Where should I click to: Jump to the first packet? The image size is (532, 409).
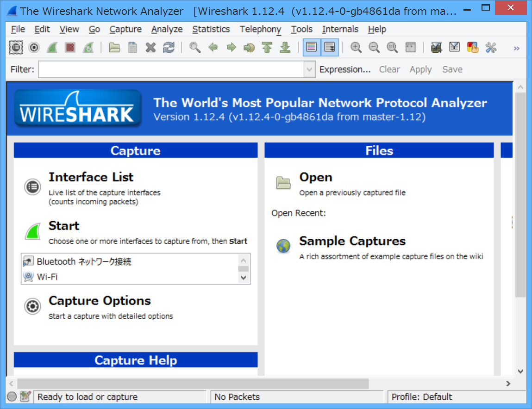267,47
